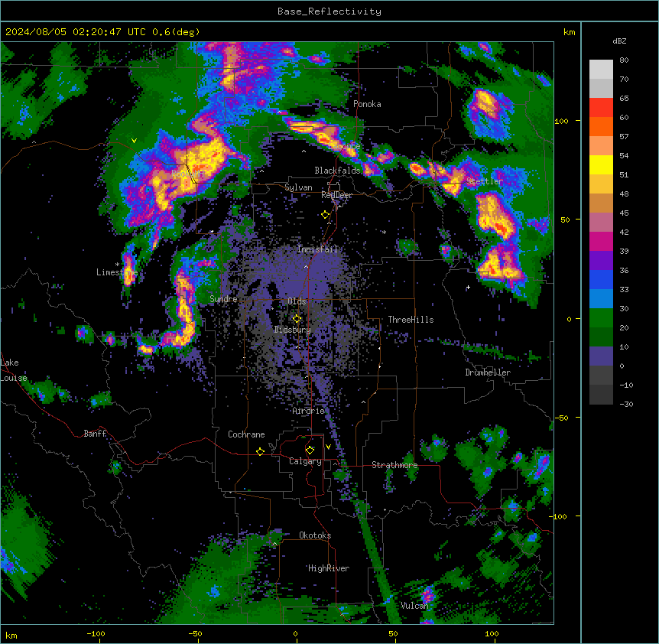Click the Didsbury city label

click(293, 330)
